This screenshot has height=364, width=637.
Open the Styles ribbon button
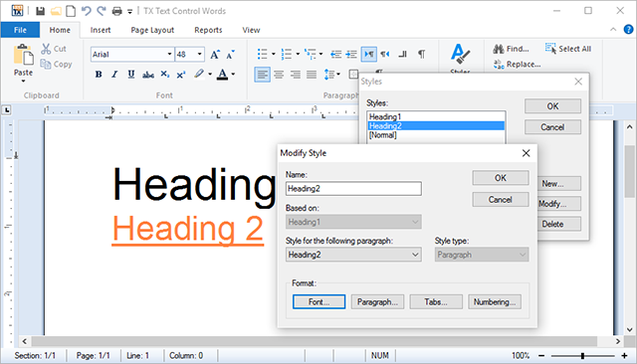coord(460,58)
